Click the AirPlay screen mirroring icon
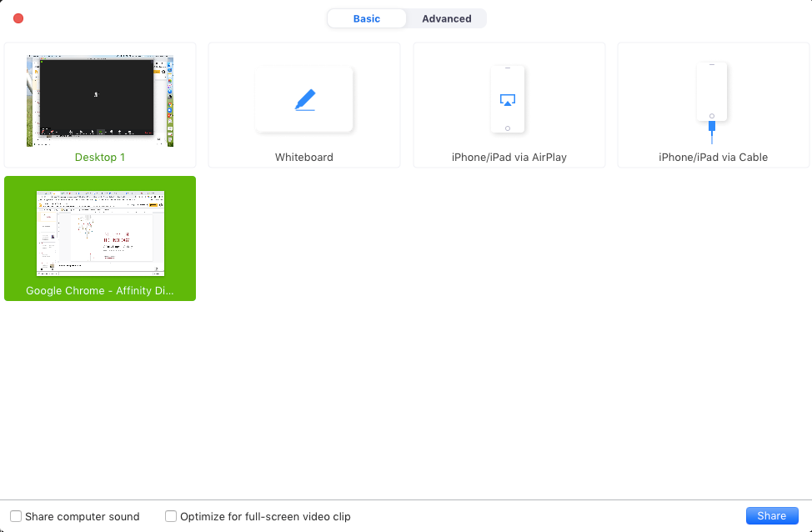The image size is (812, 532). coord(509,98)
